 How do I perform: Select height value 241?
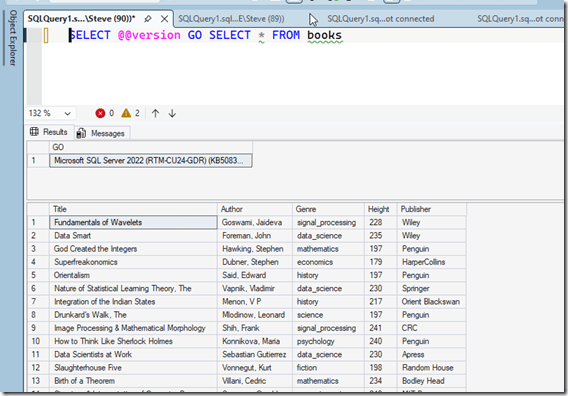(381, 328)
